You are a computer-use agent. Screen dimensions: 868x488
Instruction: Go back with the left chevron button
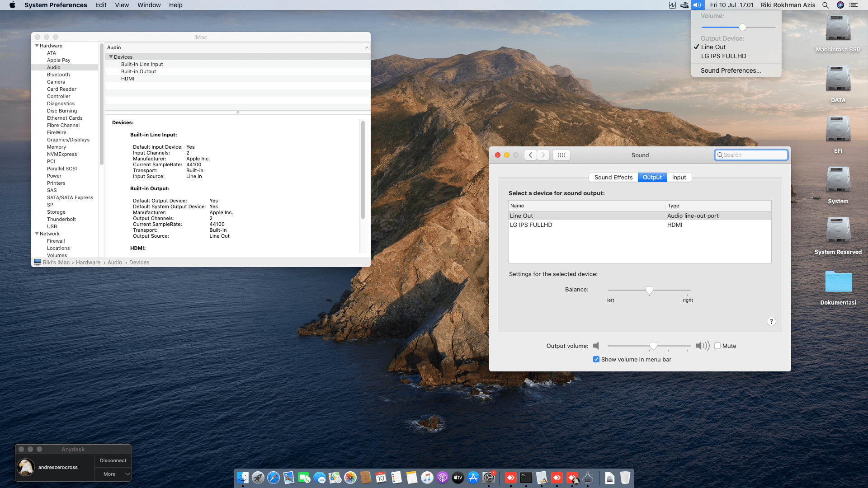pyautogui.click(x=531, y=155)
